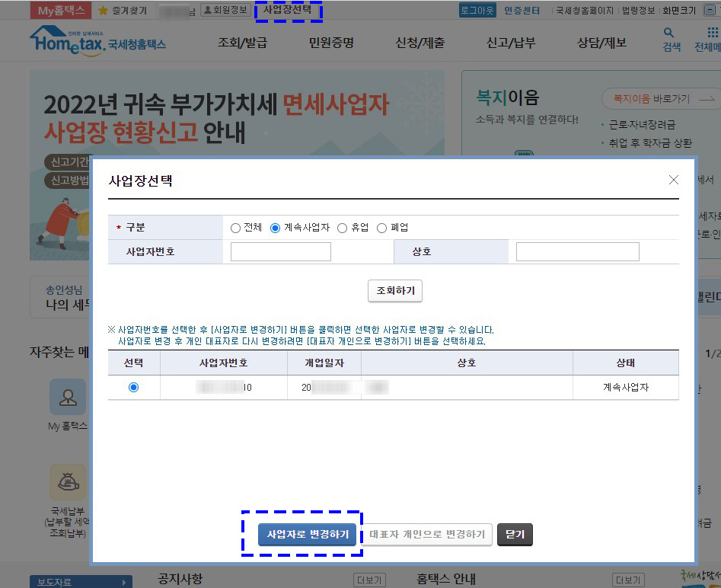Screen dimensions: 721x588
Task: Click the My 홈택스 person icon
Action: pyautogui.click(x=68, y=397)
